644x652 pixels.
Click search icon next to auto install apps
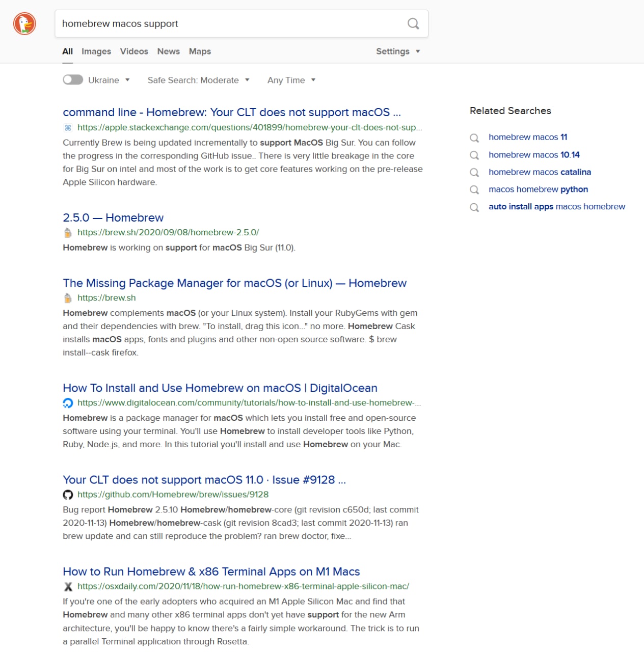pyautogui.click(x=474, y=207)
